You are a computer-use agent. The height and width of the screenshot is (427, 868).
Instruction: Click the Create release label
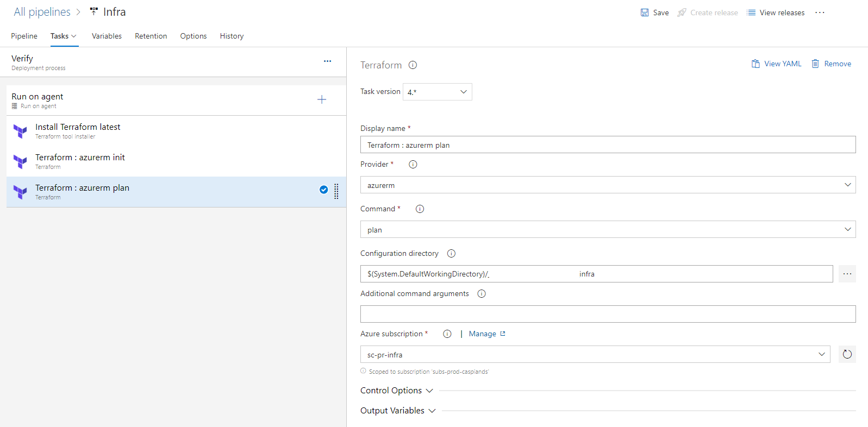click(x=714, y=12)
